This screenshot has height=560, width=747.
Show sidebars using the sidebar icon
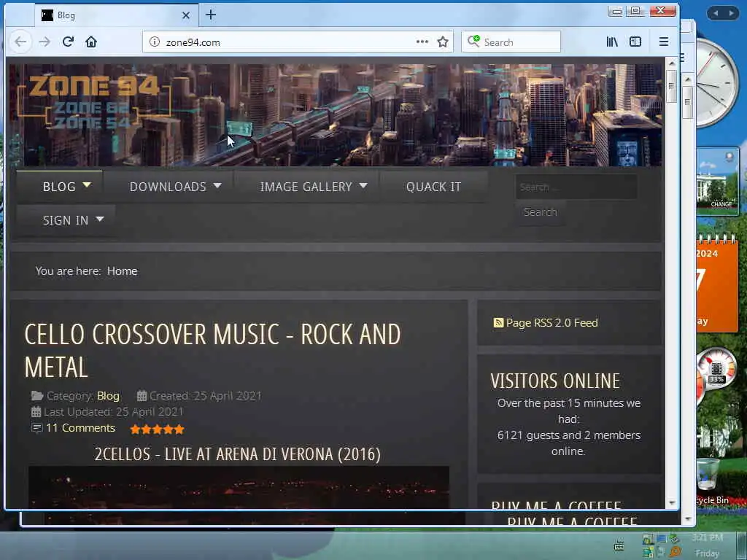(635, 42)
